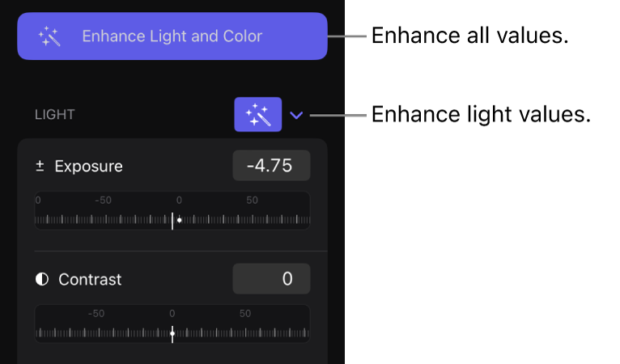Click the 'Enhance light values.' callout text
Image resolution: width=620 pixels, height=364 pixels.
481,114
